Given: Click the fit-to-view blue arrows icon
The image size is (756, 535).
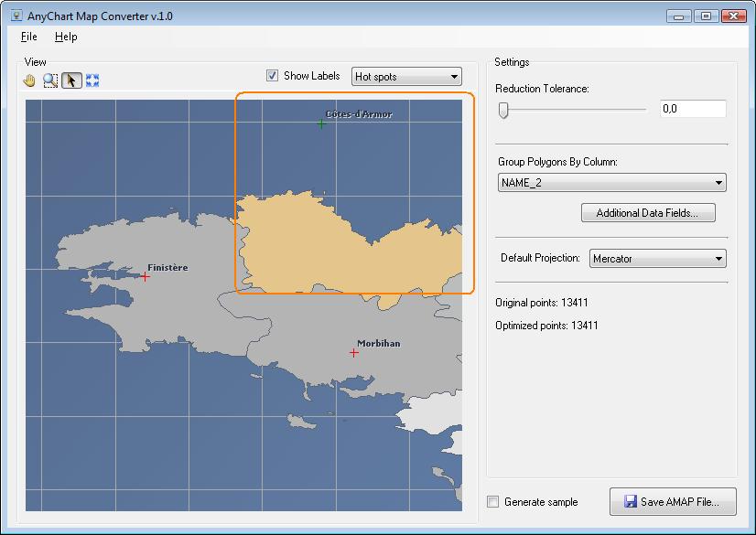Looking at the screenshot, I should coord(92,80).
